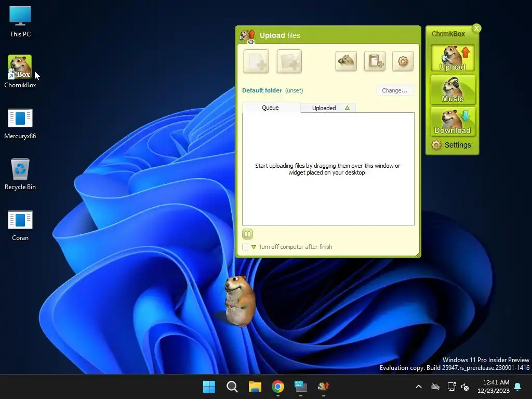Image resolution: width=532 pixels, height=399 pixels.
Task: Click the network status tray icon
Action: (451, 387)
